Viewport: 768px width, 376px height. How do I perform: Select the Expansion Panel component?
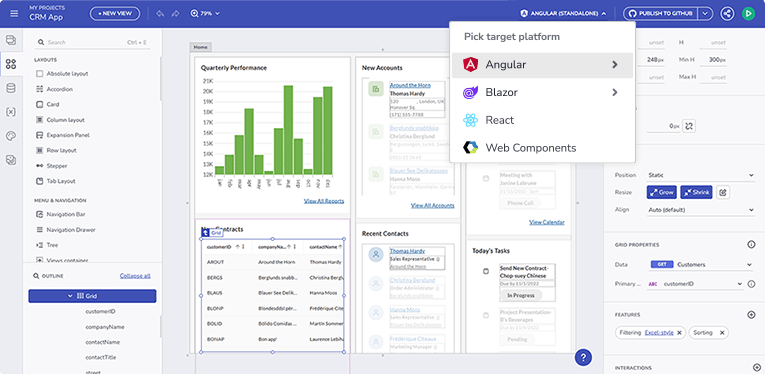(63, 135)
